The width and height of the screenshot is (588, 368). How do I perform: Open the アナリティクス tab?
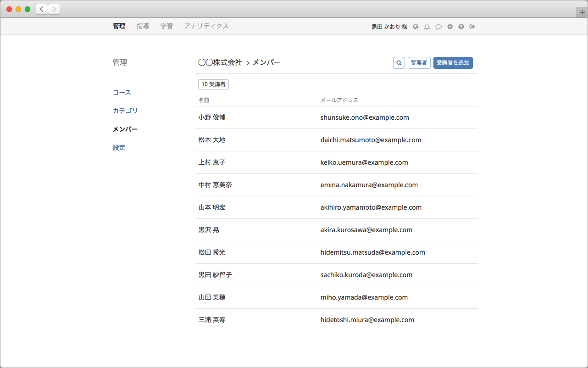click(x=206, y=26)
